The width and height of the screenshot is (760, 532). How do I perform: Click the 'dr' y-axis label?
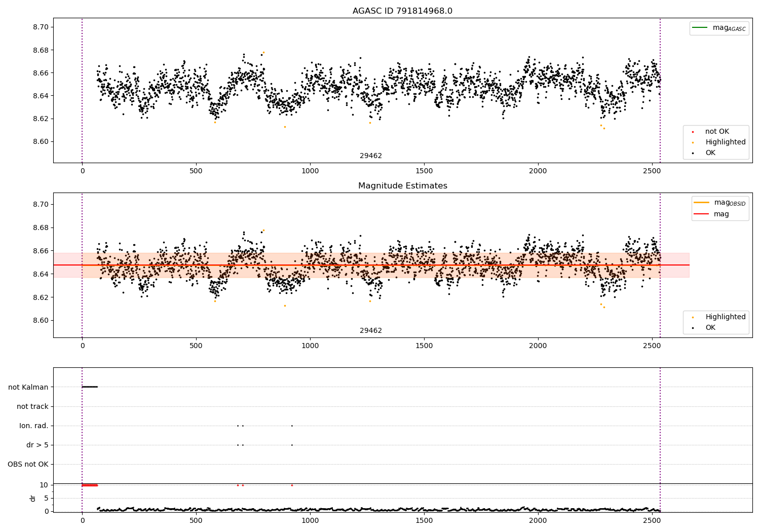click(33, 499)
